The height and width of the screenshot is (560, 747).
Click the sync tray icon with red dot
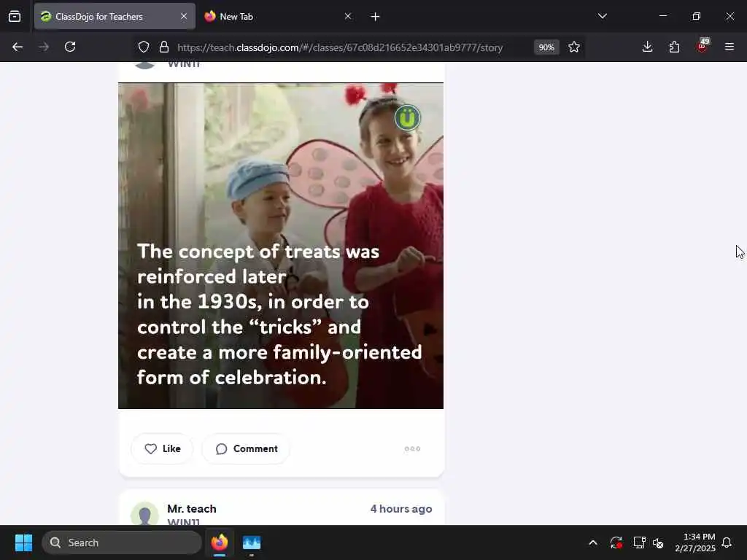point(616,542)
